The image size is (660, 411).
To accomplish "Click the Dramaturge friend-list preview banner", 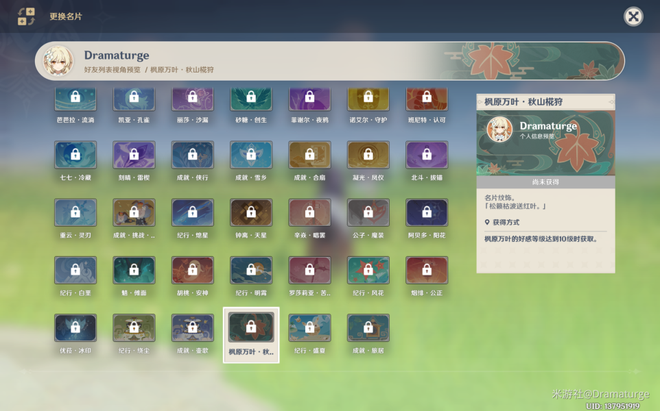I will coord(330,61).
